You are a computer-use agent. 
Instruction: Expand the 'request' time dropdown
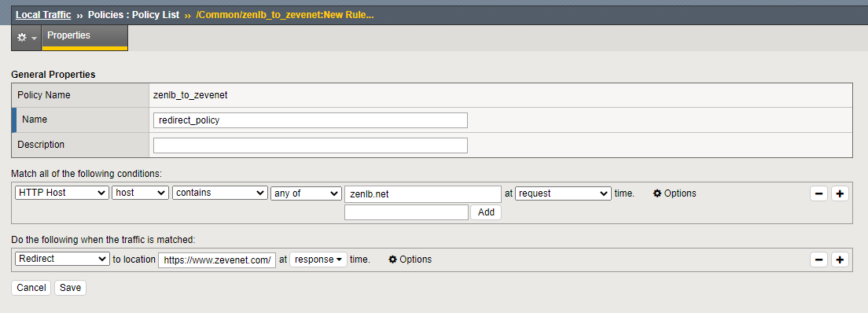[563, 193]
